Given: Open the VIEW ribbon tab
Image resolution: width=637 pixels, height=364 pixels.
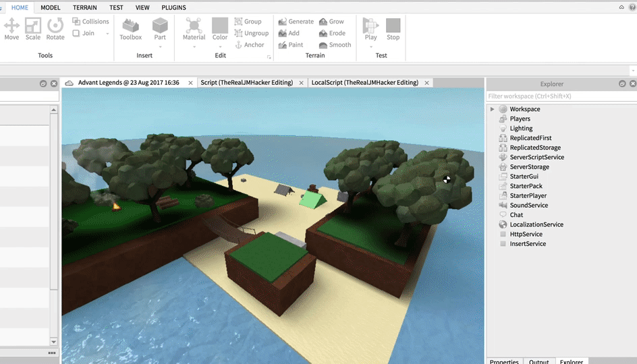Looking at the screenshot, I should (142, 7).
